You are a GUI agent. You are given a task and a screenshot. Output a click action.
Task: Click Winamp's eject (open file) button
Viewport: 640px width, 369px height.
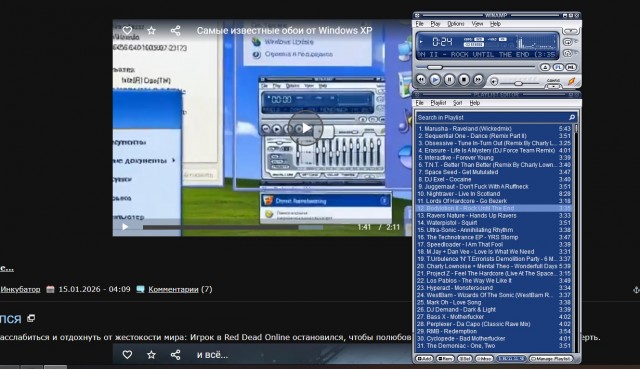[545, 67]
